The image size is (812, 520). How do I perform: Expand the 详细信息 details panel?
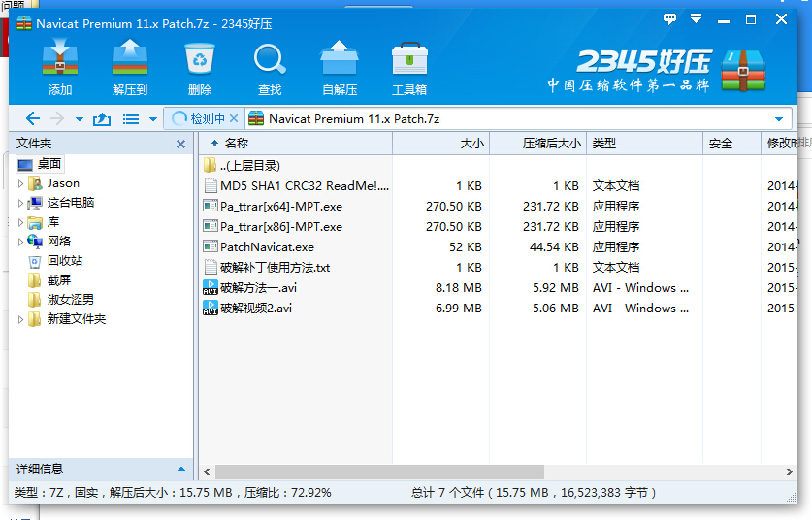point(181,469)
